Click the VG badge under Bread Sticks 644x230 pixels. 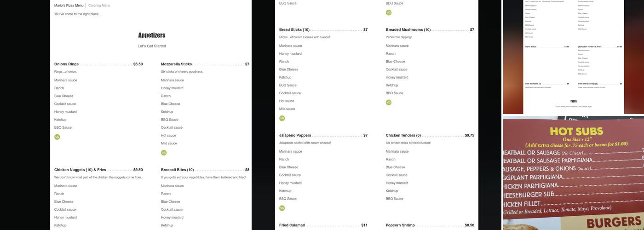point(282,118)
